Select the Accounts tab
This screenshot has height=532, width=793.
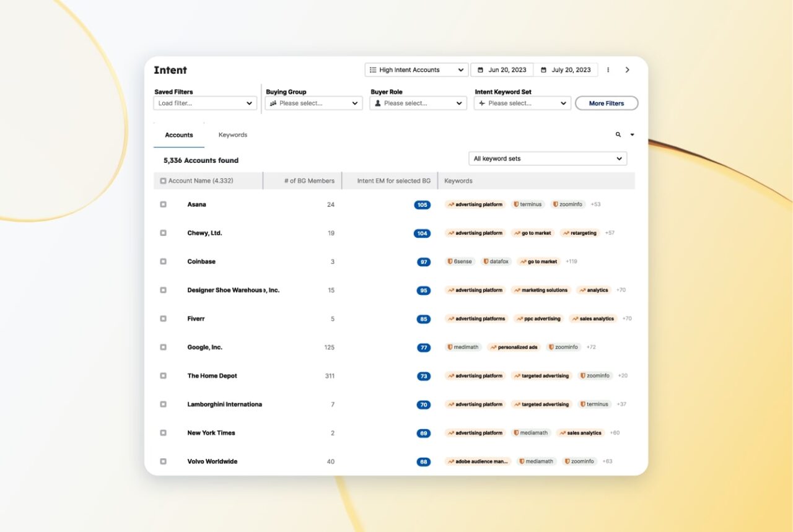(179, 135)
